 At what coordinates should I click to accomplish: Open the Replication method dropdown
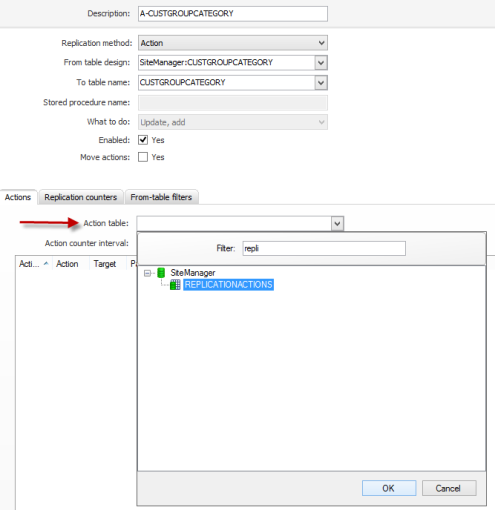click(x=233, y=43)
